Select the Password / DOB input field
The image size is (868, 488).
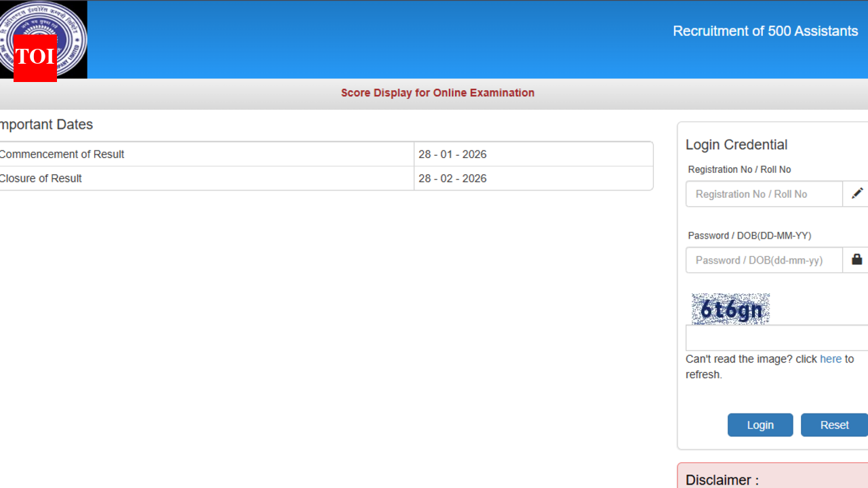click(x=759, y=260)
